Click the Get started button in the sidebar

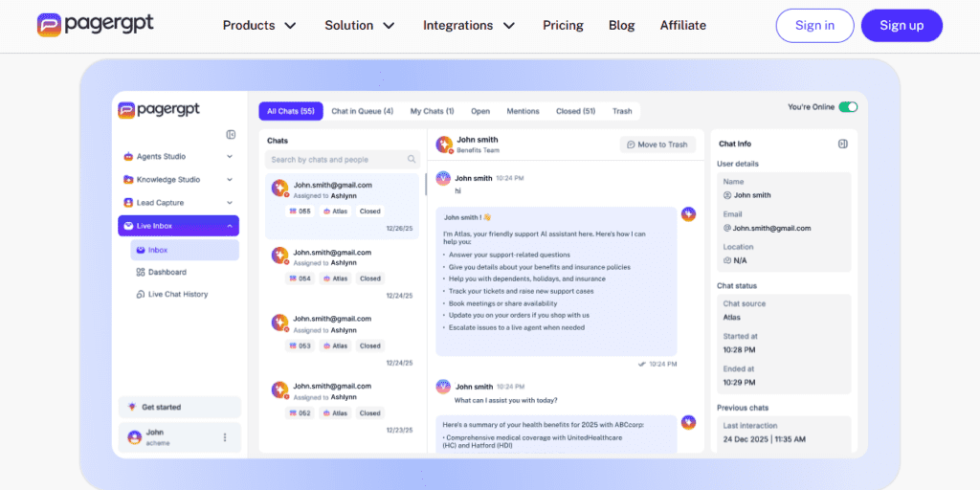point(179,407)
